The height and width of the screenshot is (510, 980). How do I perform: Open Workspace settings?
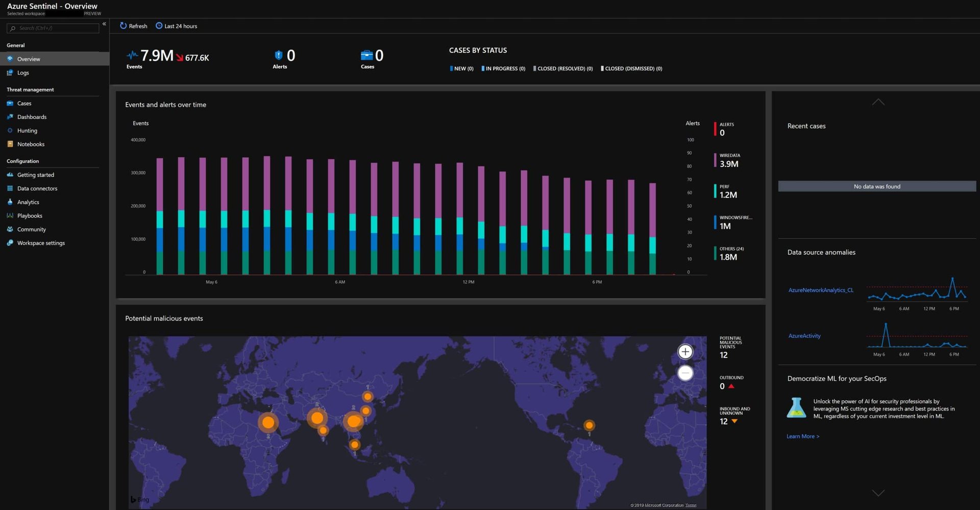coord(41,242)
